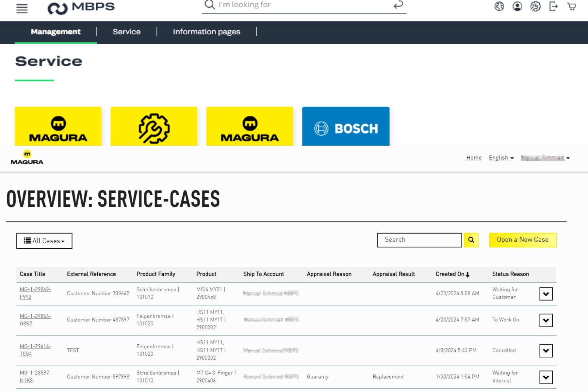Open the case MG-1-29614-T0G4 link
Image resolution: width=588 pixels, height=392 pixels.
(x=35, y=350)
